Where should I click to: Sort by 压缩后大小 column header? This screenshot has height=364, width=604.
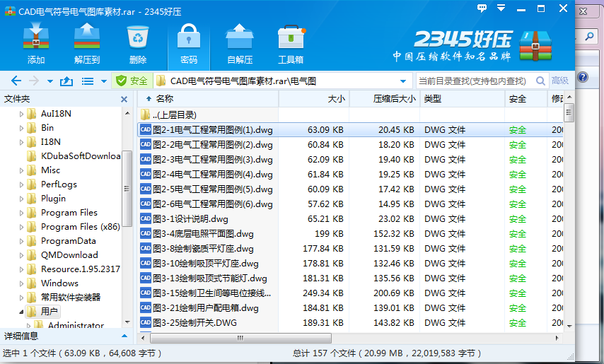[x=385, y=99]
